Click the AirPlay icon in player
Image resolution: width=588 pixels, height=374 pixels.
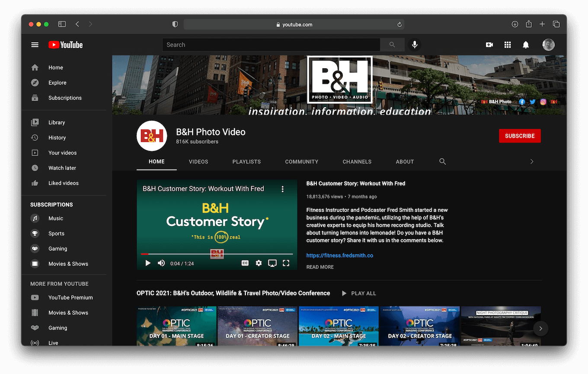pos(272,263)
